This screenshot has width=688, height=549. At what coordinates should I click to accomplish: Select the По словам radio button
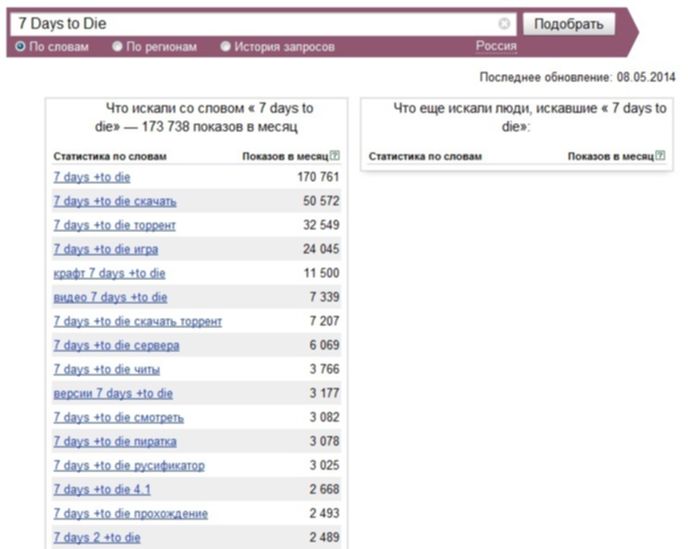point(20,46)
